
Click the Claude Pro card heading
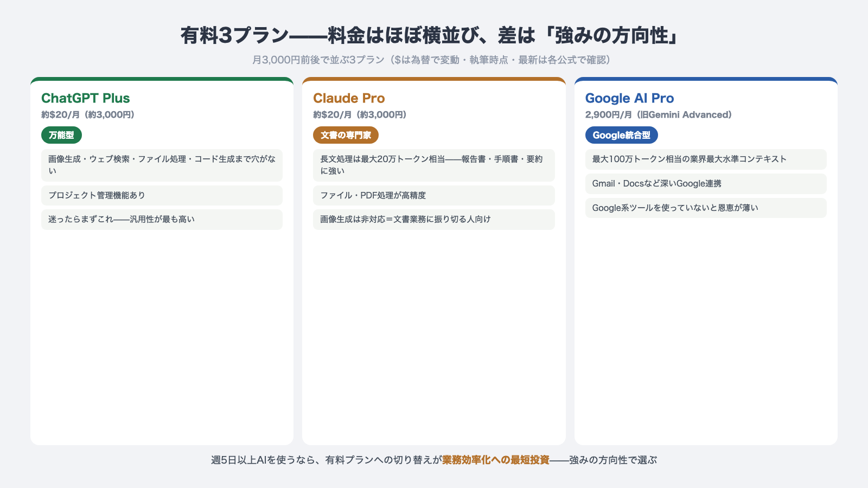[x=349, y=98]
